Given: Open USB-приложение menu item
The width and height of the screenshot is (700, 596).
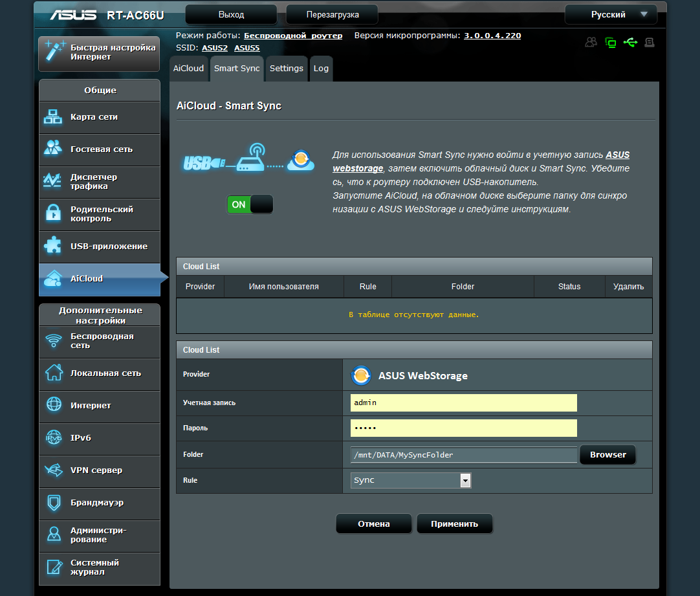Looking at the screenshot, I should pos(100,247).
